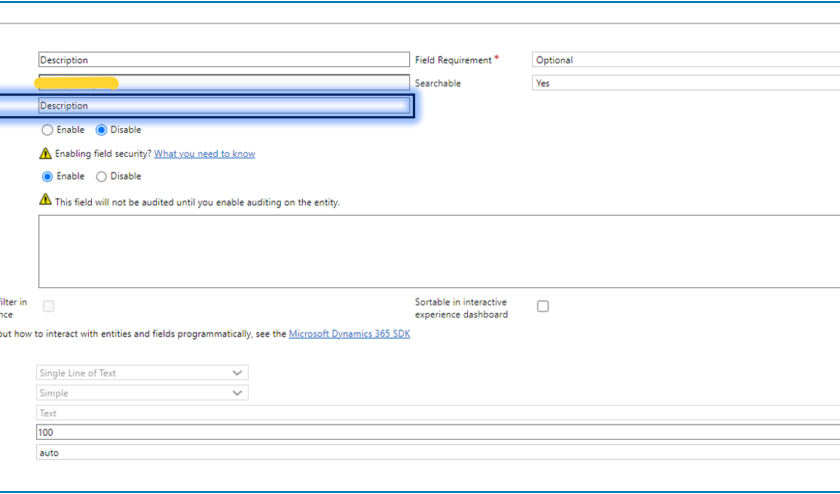Select Enable radio above field security warning
Image resolution: width=840 pixels, height=494 pixels.
click(46, 130)
